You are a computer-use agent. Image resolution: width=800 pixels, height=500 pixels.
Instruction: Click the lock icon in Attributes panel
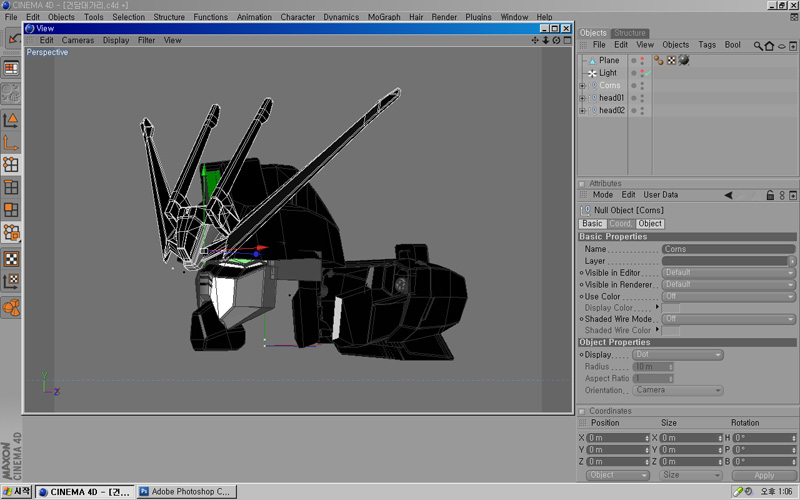(770, 195)
